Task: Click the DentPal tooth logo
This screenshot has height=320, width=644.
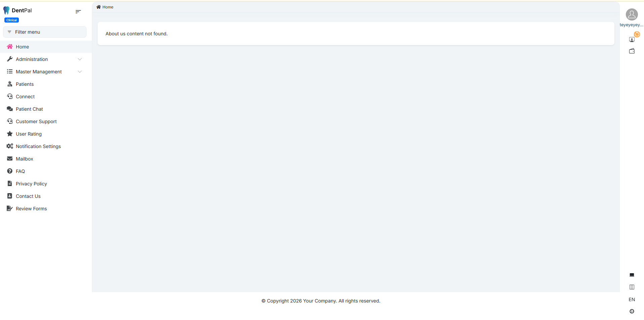Action: tap(6, 10)
